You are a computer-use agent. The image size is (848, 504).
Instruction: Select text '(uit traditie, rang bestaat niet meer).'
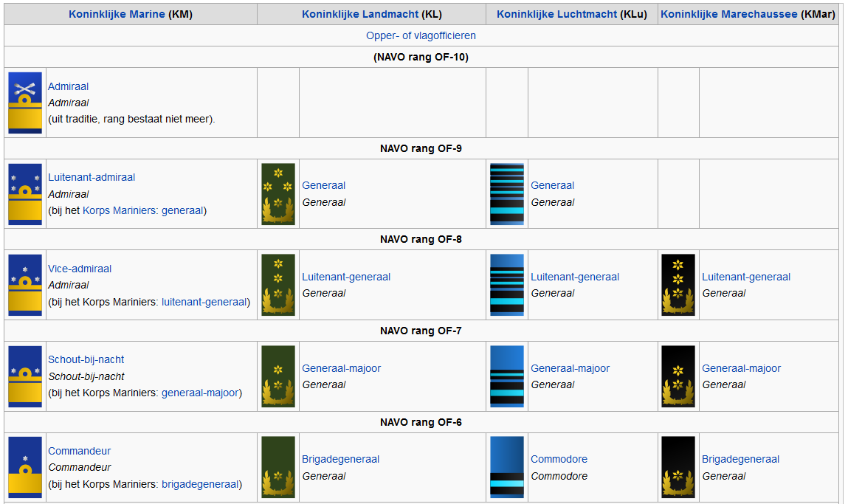click(131, 120)
